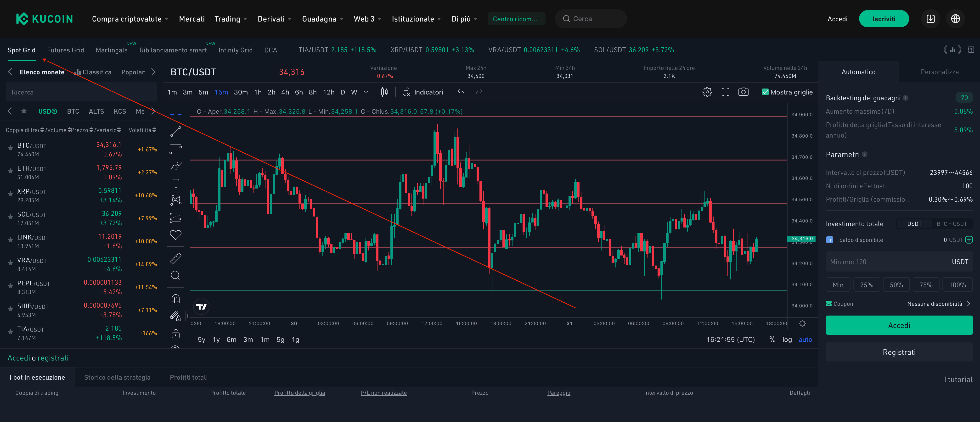Switch to the Futures Grid tab
Screen dimensions: 980x422
(65, 50)
